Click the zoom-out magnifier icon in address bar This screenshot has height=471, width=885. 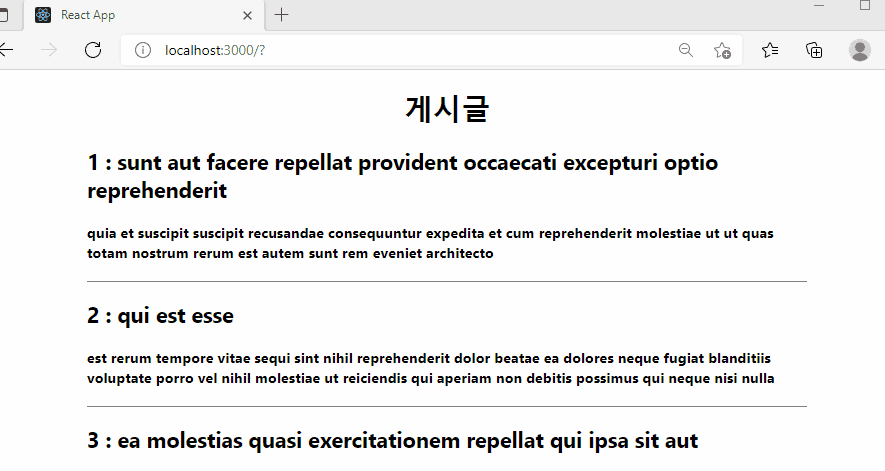pos(686,50)
